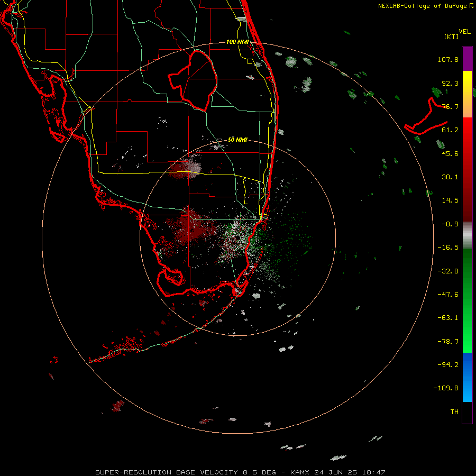Select the 61.2 legend value
Image resolution: width=476 pixels, height=476 pixels.
(450, 130)
